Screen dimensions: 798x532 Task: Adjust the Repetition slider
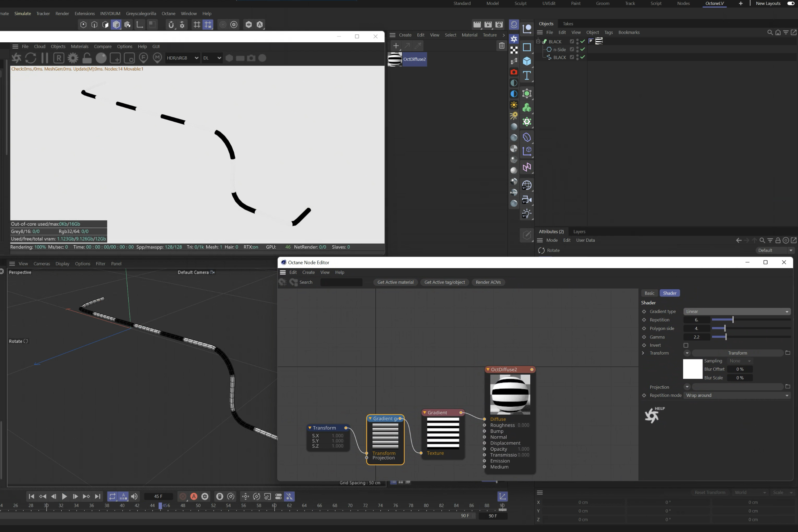733,320
